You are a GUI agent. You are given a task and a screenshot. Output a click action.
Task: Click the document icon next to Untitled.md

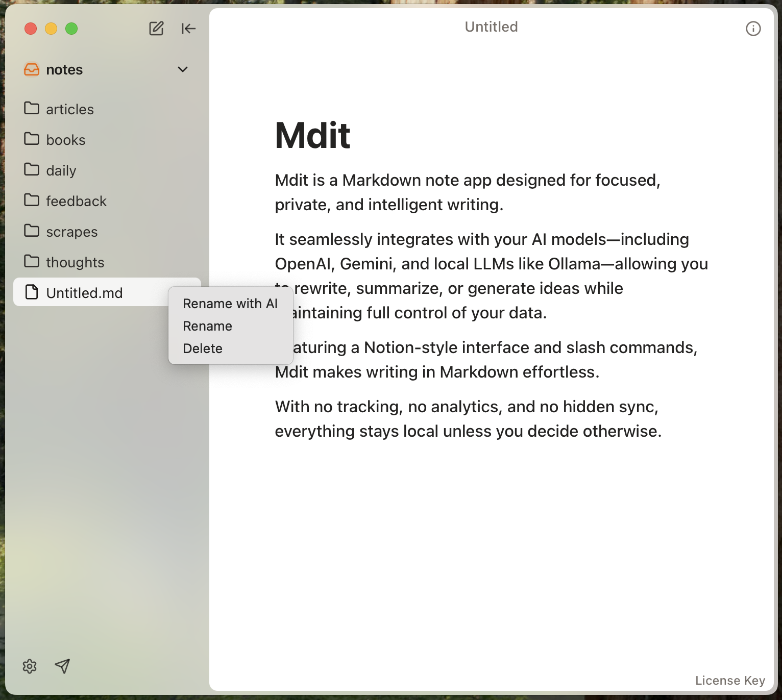(x=31, y=292)
